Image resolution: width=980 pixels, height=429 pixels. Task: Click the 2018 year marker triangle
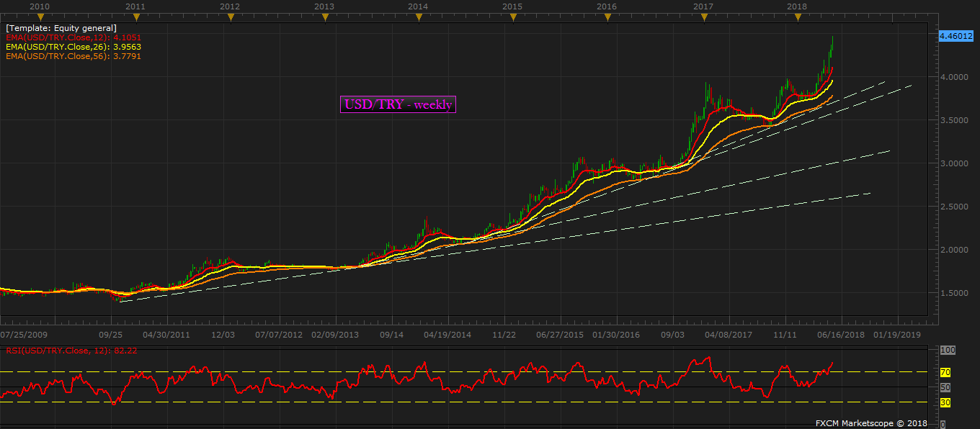[797, 18]
